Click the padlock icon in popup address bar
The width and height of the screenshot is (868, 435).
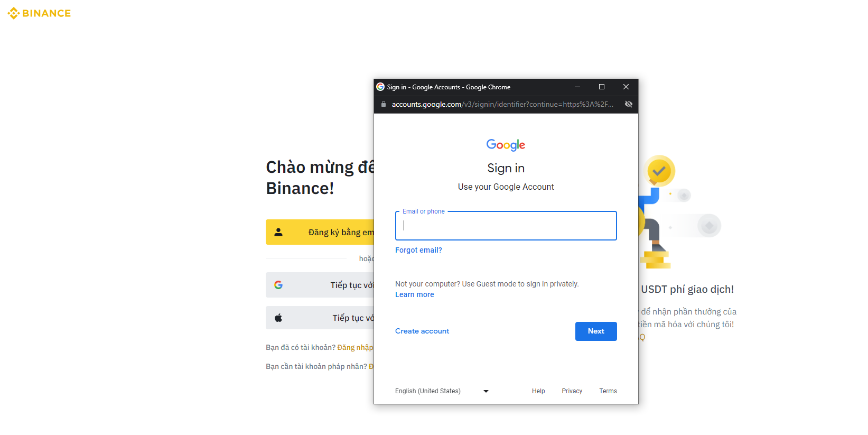[x=384, y=104]
